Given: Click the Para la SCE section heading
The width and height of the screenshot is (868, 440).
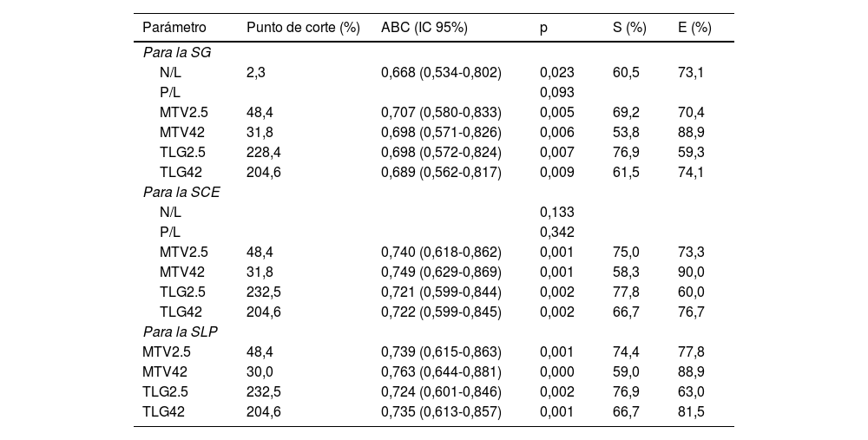Looking at the screenshot, I should tap(181, 192).
